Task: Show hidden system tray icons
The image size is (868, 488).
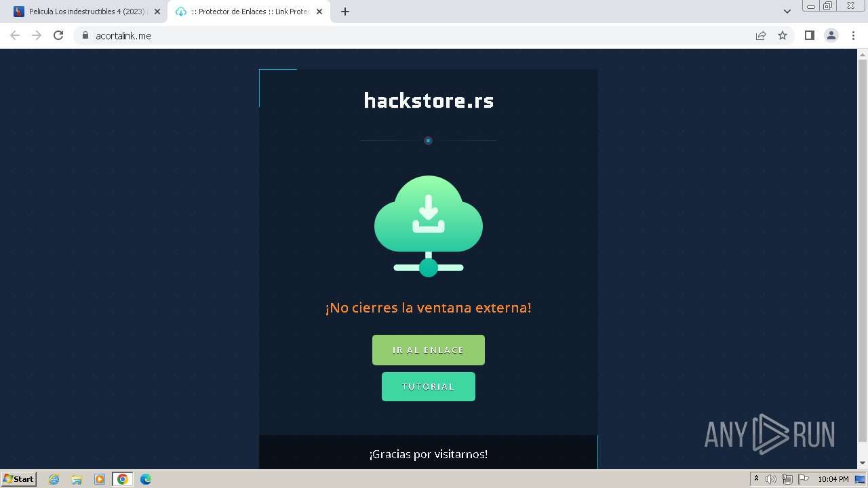Action: click(756, 479)
